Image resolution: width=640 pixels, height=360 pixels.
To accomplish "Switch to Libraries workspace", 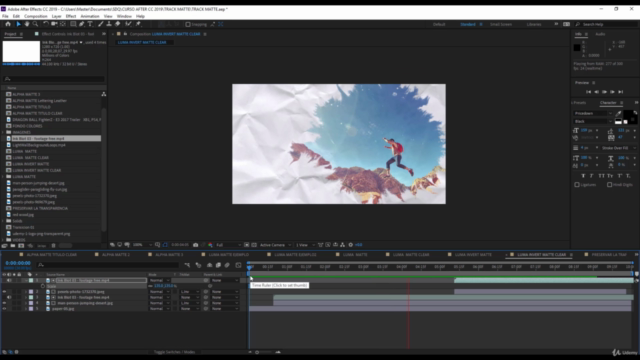I will (x=534, y=24).
